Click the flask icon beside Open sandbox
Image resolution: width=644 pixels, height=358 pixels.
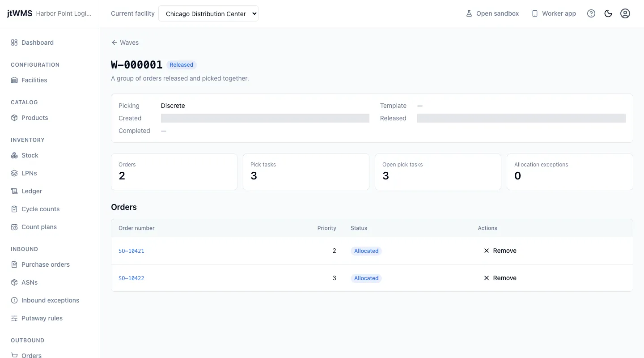pos(469,13)
